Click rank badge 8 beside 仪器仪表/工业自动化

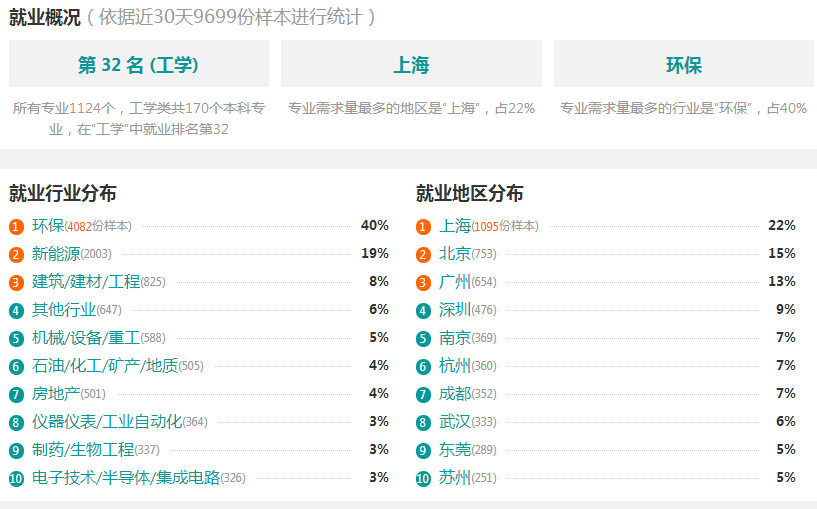click(x=16, y=423)
